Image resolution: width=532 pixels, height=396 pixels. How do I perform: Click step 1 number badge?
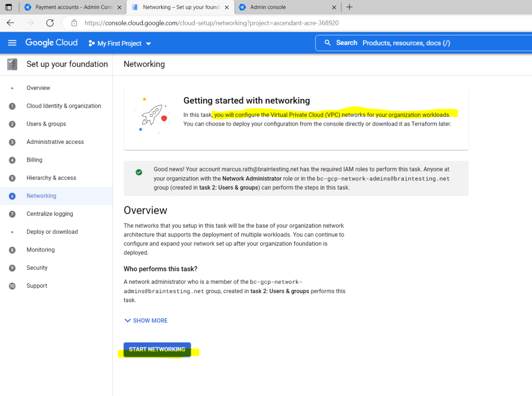(12, 106)
